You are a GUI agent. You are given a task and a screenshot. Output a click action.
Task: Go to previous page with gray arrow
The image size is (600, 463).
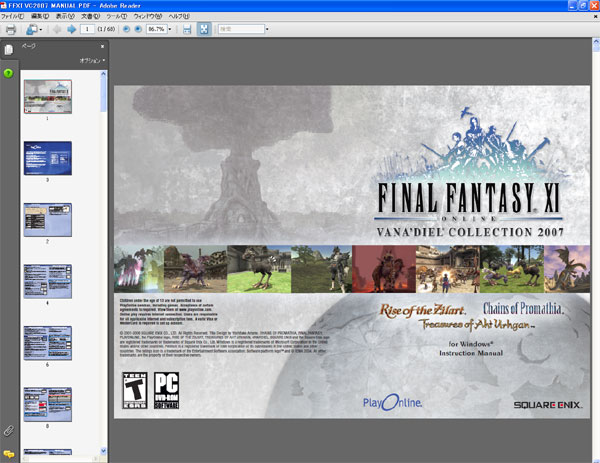[57, 29]
